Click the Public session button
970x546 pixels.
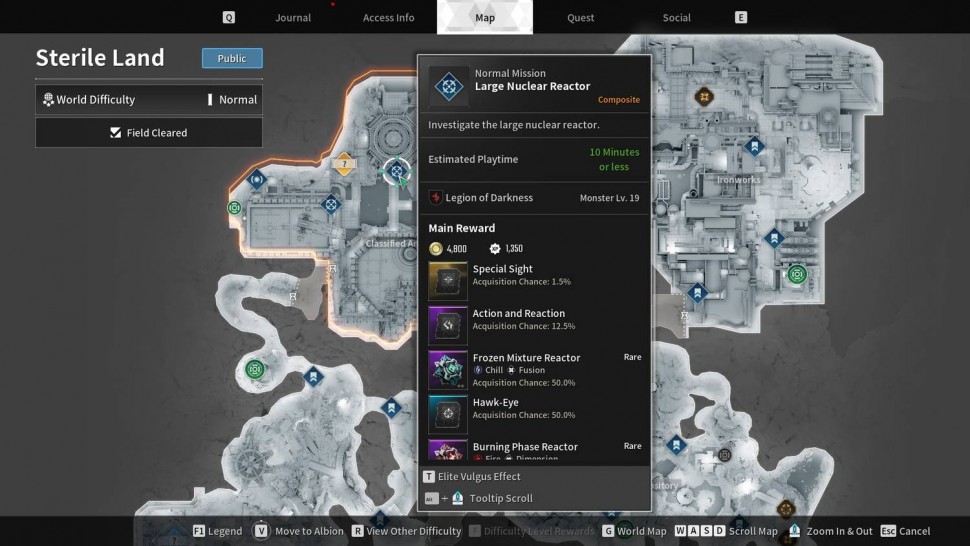click(232, 59)
